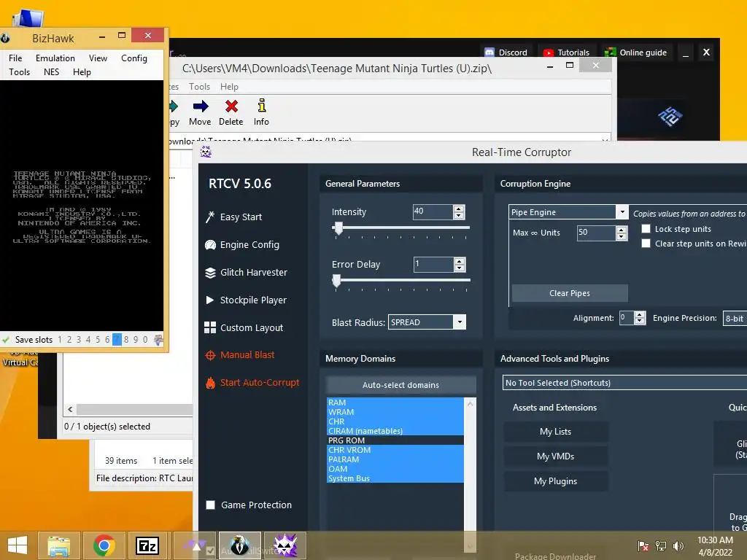
Task: Trigger Manual Blast crosshair icon
Action: coord(210,355)
